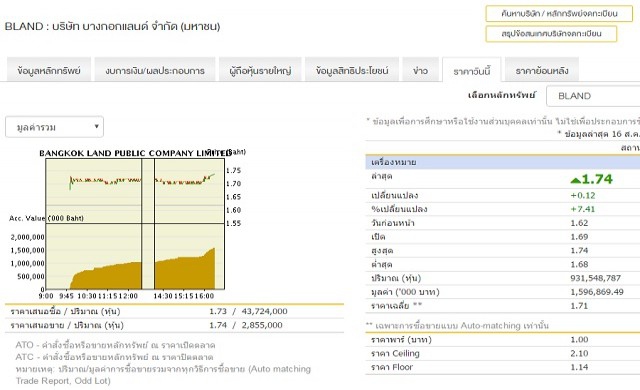Click the Auto-matching footnote text
The height and width of the screenshot is (390, 640).
457,326
